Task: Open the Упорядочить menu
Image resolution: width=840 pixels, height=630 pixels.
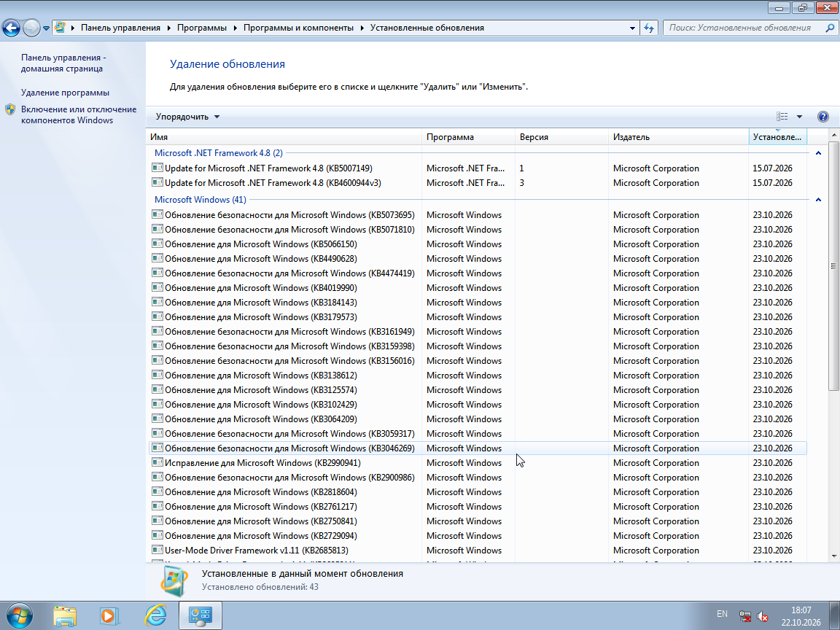Action: pyautogui.click(x=187, y=117)
